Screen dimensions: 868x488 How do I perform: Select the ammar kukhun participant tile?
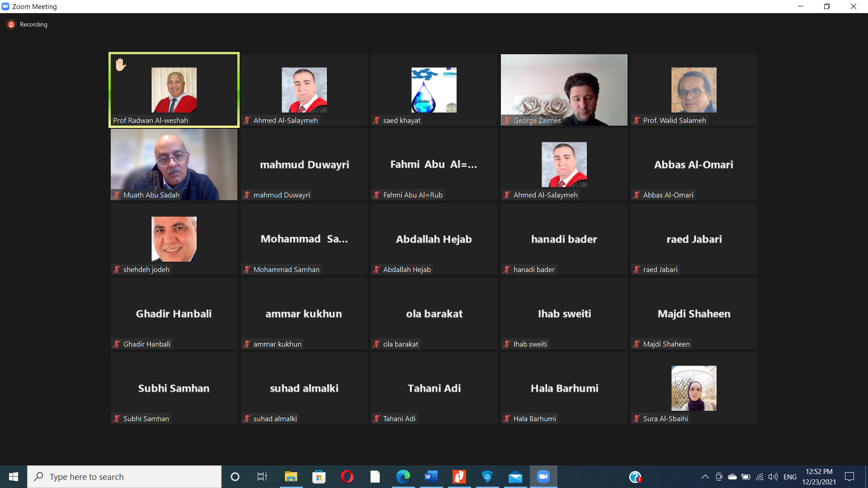[x=304, y=314]
